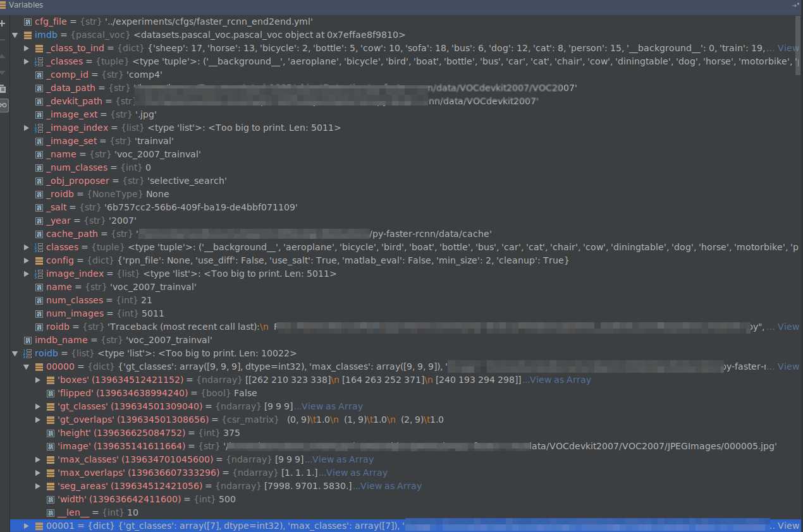Click the cfg_file string type icon

click(x=28, y=21)
